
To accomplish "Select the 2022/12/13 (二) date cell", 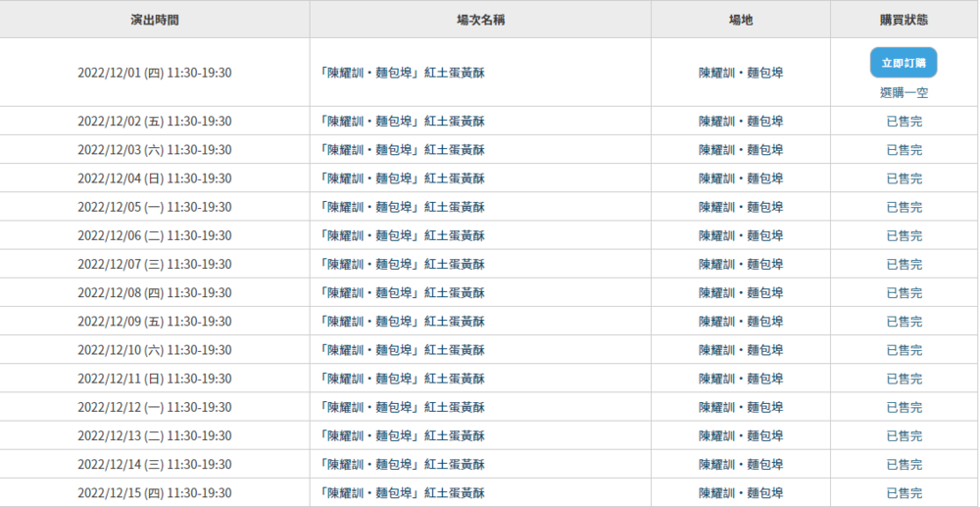I will tap(155, 435).
